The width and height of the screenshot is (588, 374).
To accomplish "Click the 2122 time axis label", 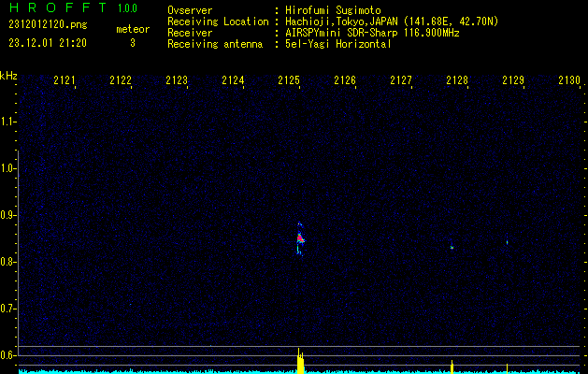I will click(x=121, y=79).
